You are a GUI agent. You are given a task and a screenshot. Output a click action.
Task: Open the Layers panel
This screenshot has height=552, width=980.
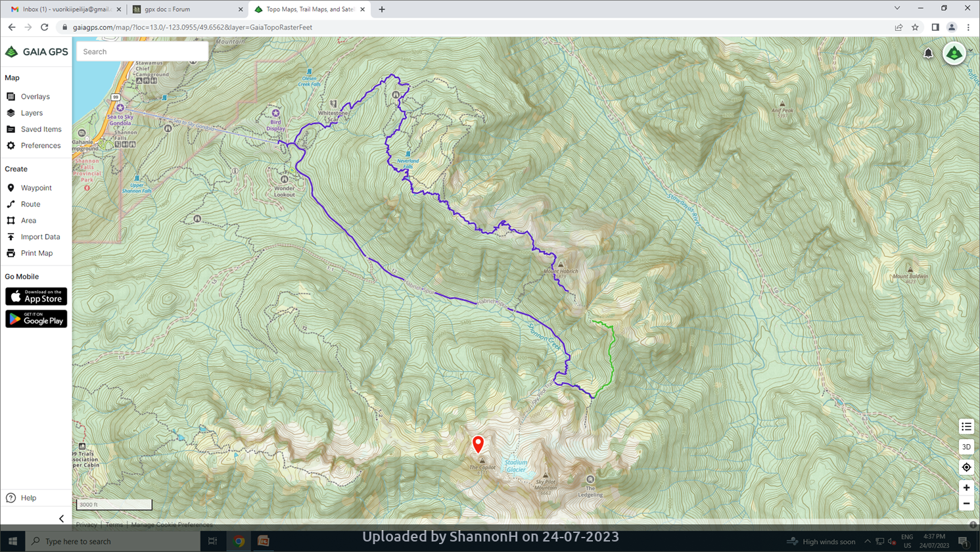[x=31, y=113]
